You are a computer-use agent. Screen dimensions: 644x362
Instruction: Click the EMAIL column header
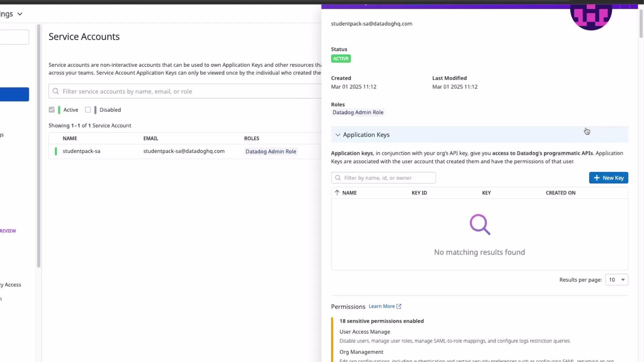(x=151, y=138)
